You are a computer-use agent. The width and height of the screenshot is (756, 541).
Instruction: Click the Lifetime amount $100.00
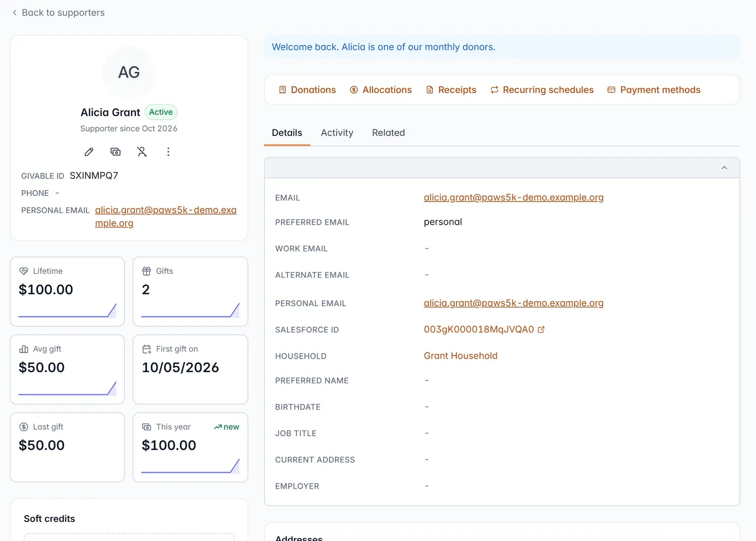(46, 290)
